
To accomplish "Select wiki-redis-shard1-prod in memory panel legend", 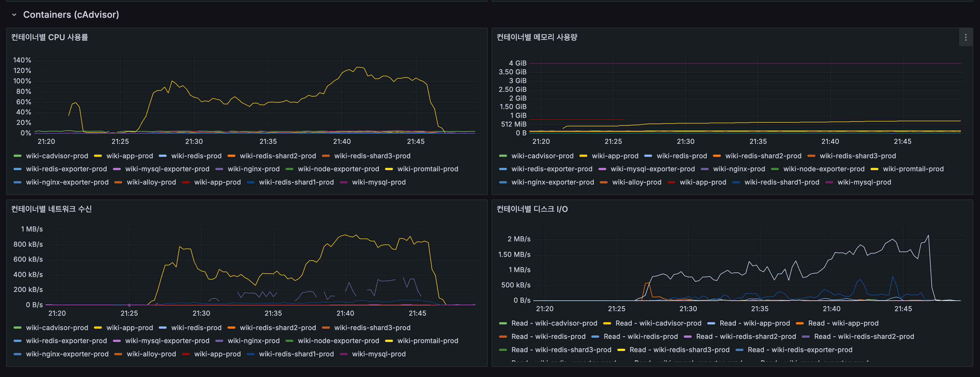I will click(x=781, y=182).
